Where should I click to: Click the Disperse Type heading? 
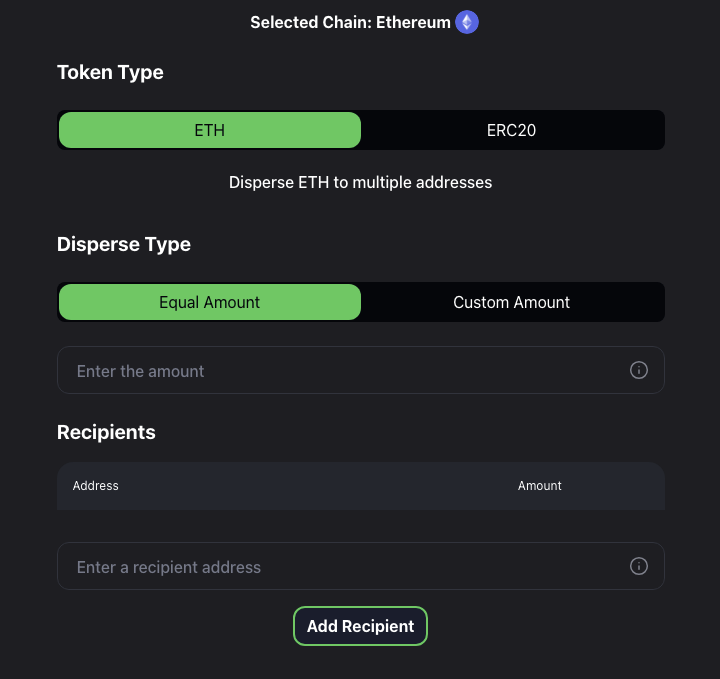point(124,244)
